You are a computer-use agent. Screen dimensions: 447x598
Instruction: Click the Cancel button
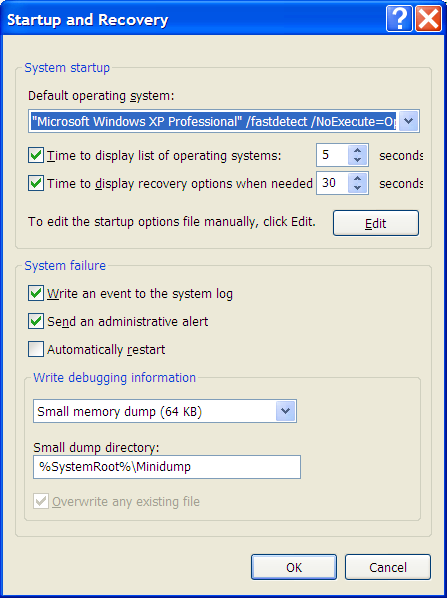[x=388, y=567]
